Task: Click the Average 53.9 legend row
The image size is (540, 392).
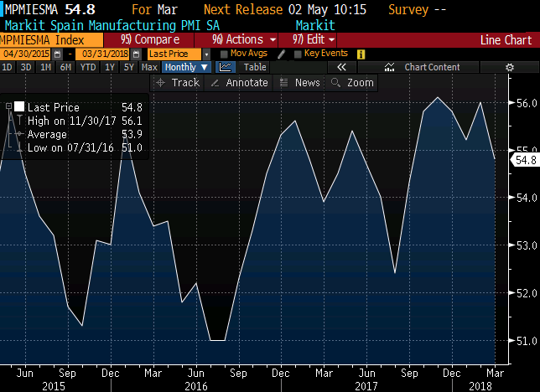Action: tap(85, 134)
